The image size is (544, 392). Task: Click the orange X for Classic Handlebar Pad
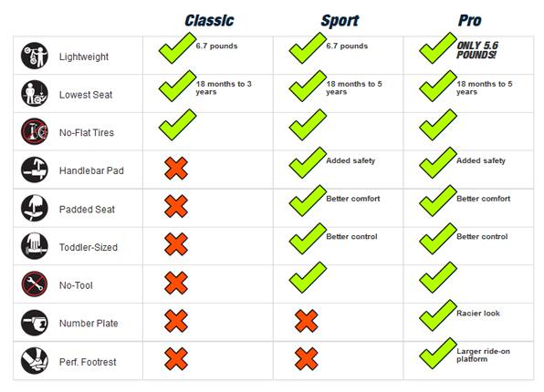pyautogui.click(x=176, y=168)
